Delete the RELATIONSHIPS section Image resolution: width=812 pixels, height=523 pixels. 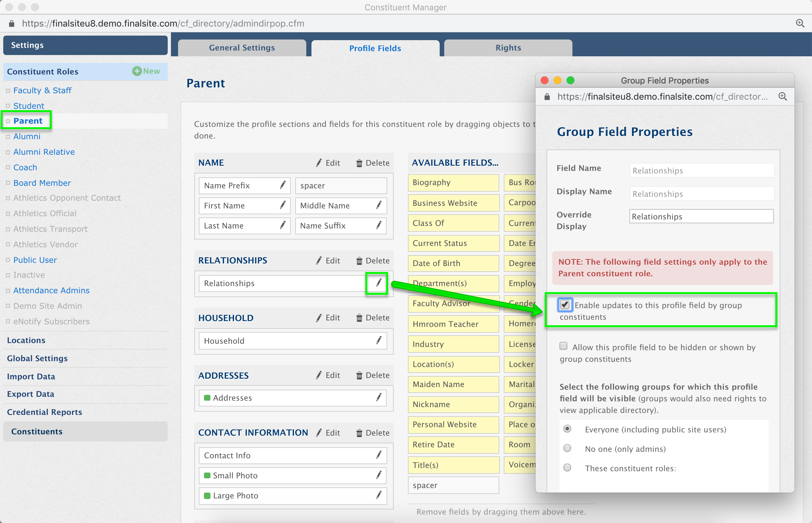point(373,261)
